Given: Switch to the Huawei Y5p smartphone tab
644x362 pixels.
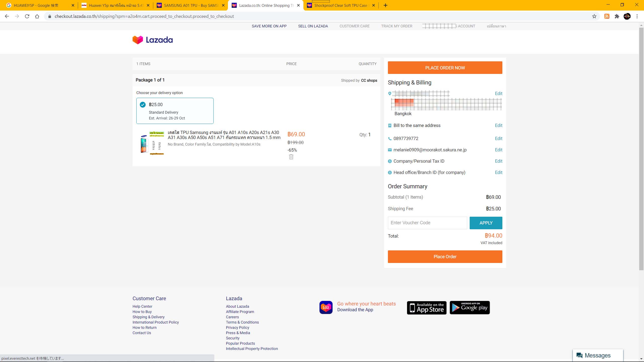Looking at the screenshot, I should [x=116, y=5].
